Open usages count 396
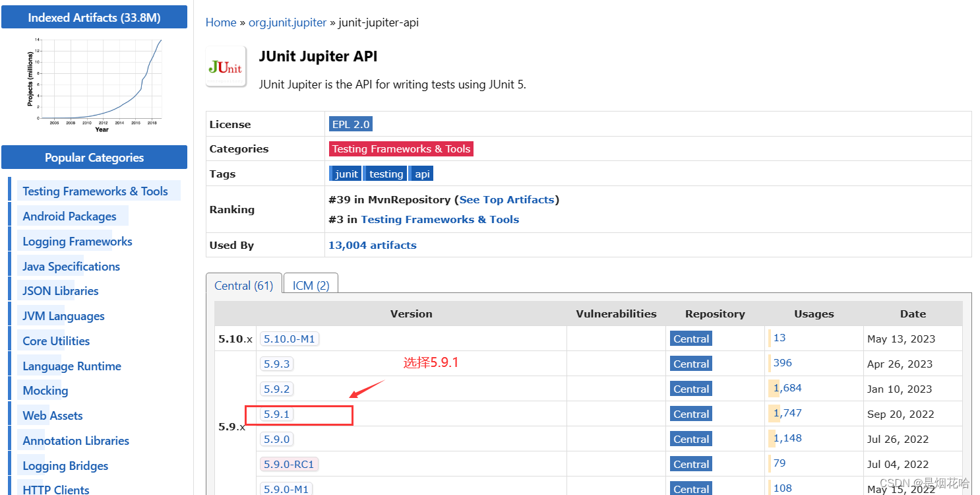Viewport: 980px width, 495px height. [x=783, y=362]
